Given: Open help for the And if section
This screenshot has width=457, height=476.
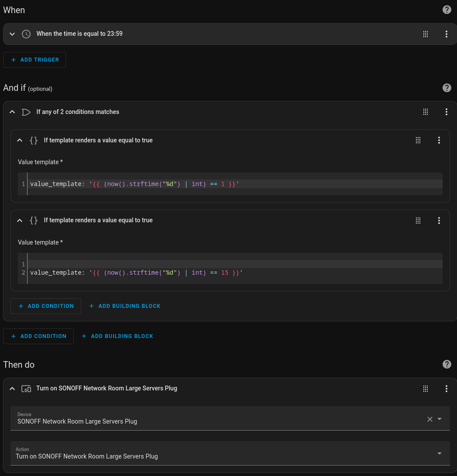Looking at the screenshot, I should 447,88.
